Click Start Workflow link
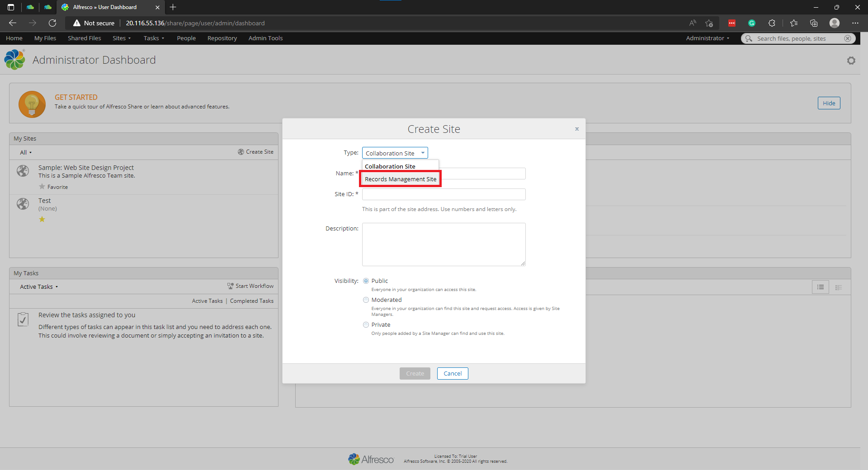 point(250,286)
